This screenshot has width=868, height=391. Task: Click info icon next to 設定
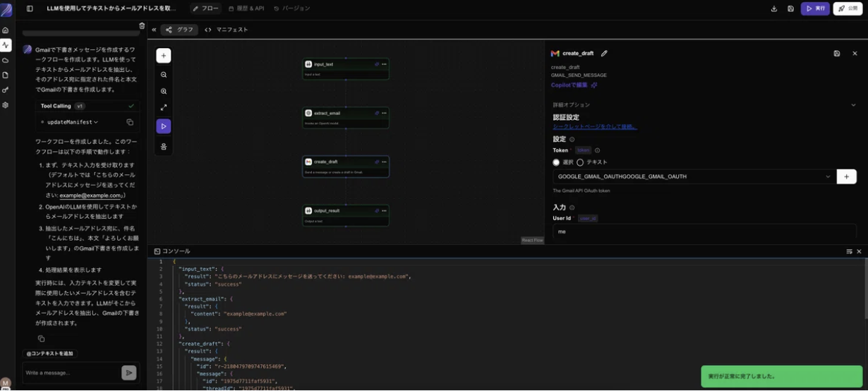572,140
